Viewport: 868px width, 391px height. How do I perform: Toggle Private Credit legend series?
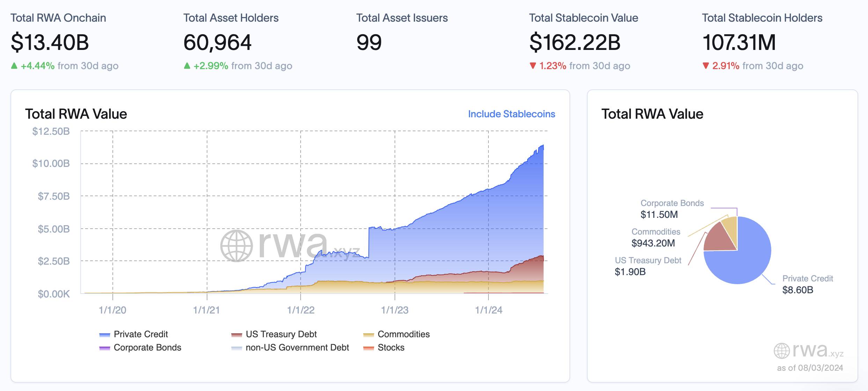coord(141,334)
